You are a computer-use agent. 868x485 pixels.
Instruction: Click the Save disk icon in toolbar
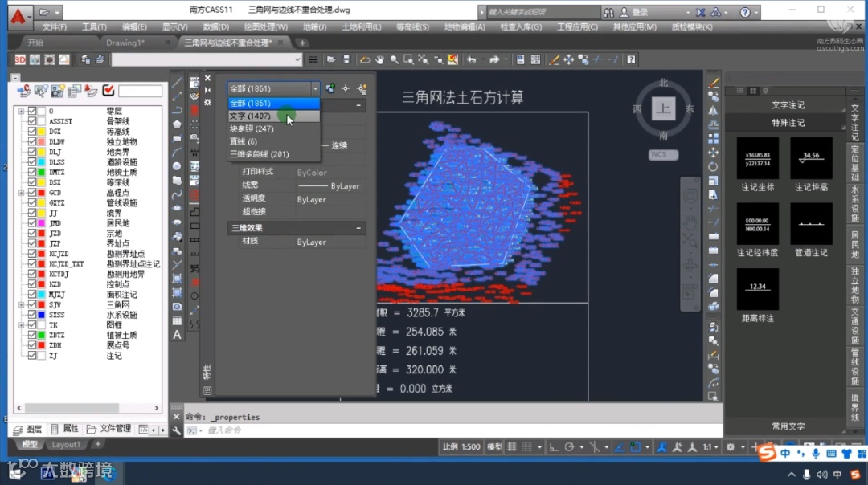tap(346, 59)
